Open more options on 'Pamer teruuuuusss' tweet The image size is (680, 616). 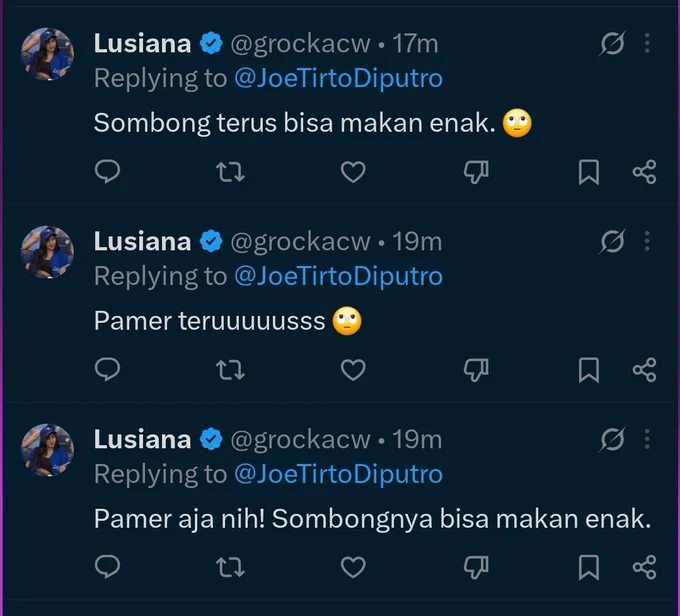647,241
